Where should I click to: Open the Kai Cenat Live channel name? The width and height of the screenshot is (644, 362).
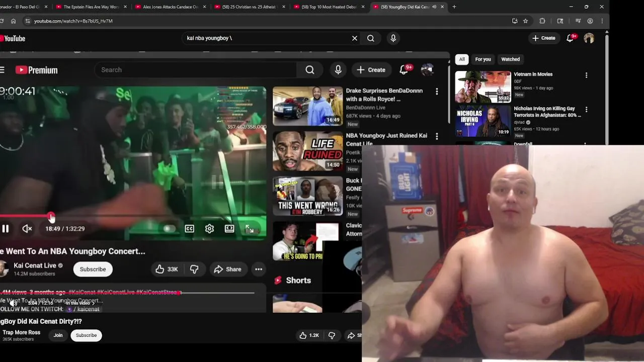[x=35, y=265]
